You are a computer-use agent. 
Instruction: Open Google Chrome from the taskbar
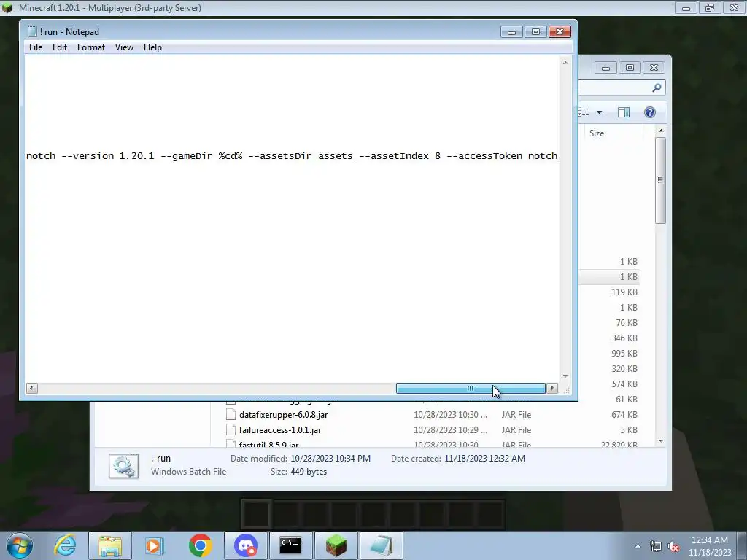click(200, 545)
